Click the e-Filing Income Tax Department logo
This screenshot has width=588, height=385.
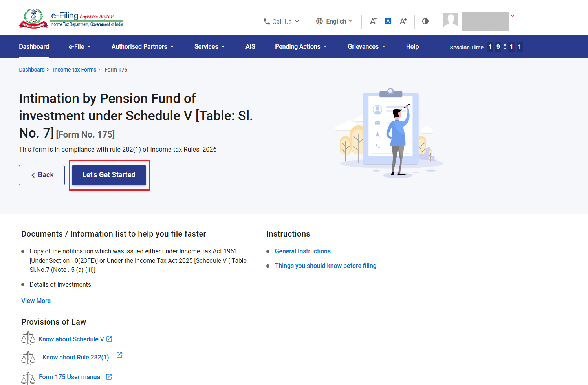pyautogui.click(x=71, y=19)
